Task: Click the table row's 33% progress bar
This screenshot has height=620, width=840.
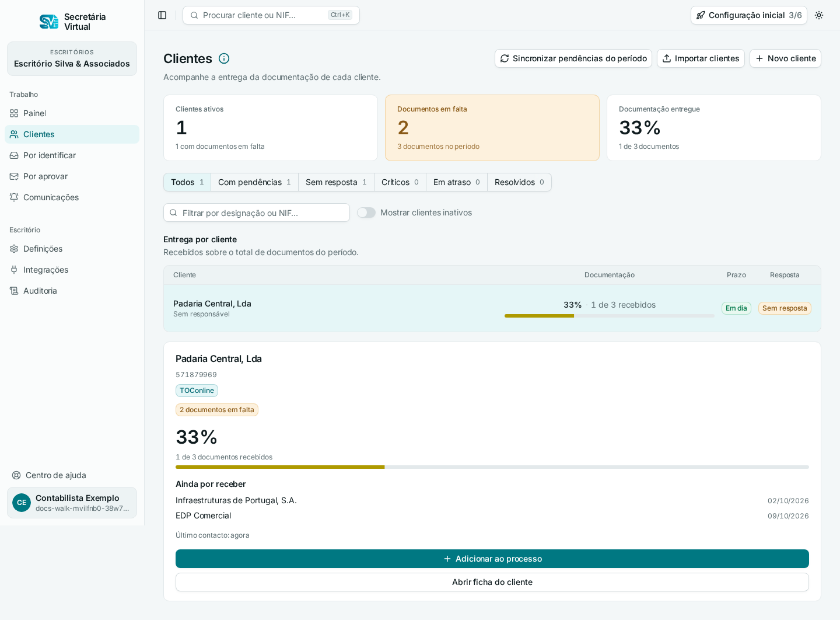Action: pyautogui.click(x=610, y=316)
